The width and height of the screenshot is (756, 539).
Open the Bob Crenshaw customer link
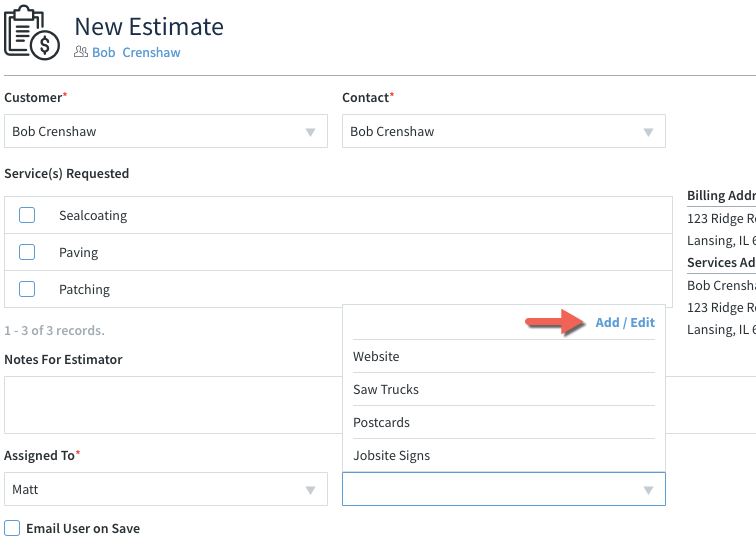136,52
